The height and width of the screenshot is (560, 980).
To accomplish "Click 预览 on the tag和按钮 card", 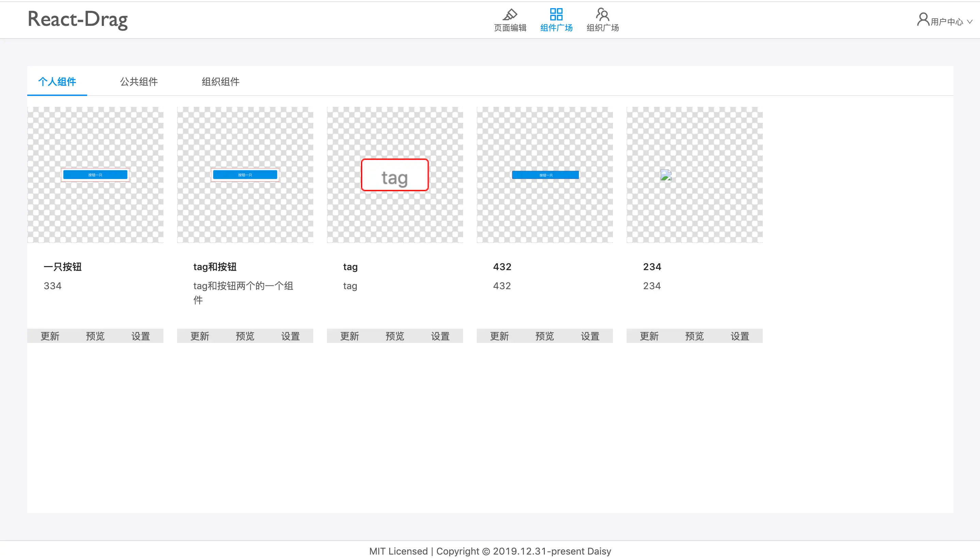I will (x=245, y=336).
